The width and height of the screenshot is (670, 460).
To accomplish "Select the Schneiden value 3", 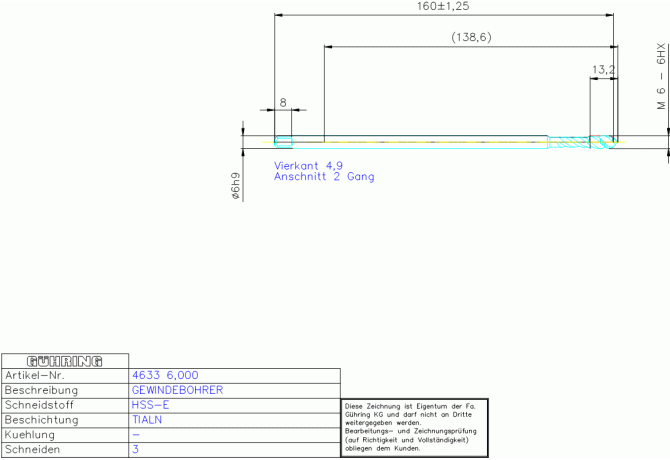I will [136, 451].
